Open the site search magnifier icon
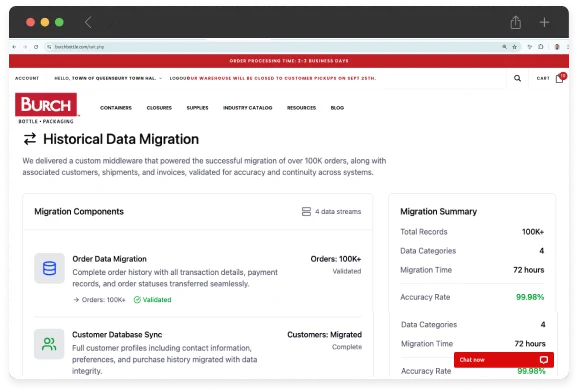 tap(517, 78)
